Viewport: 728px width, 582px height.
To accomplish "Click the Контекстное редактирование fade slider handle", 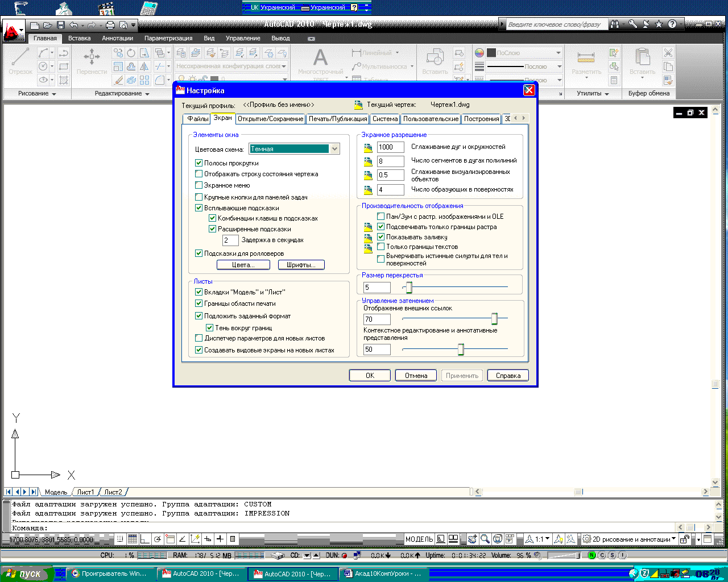I will coord(461,349).
